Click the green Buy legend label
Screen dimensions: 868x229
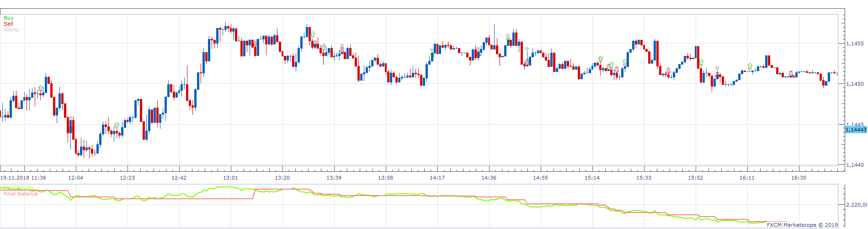(x=9, y=18)
